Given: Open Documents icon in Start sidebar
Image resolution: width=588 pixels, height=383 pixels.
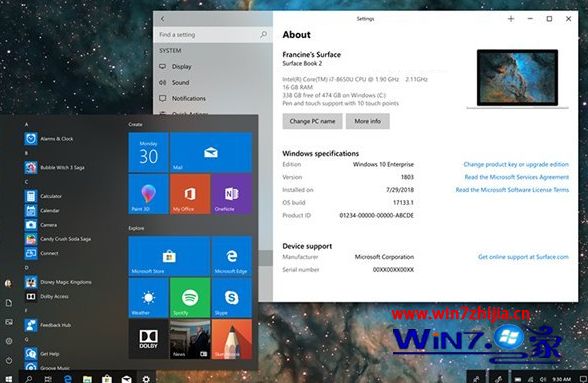Looking at the screenshot, I should (9, 303).
